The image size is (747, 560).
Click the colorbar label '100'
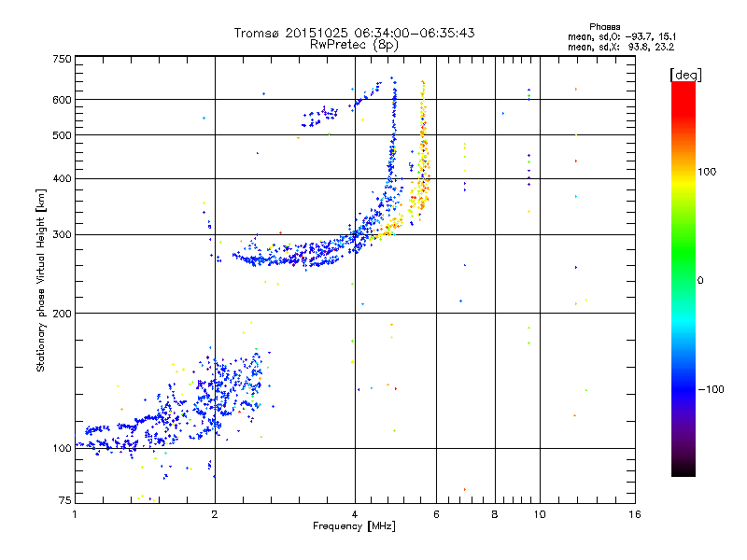(x=707, y=172)
